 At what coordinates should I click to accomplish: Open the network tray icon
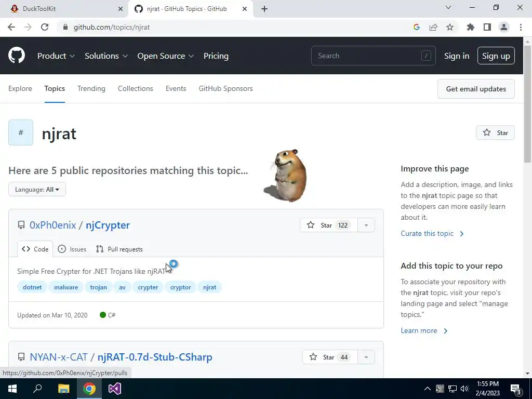[453, 389]
